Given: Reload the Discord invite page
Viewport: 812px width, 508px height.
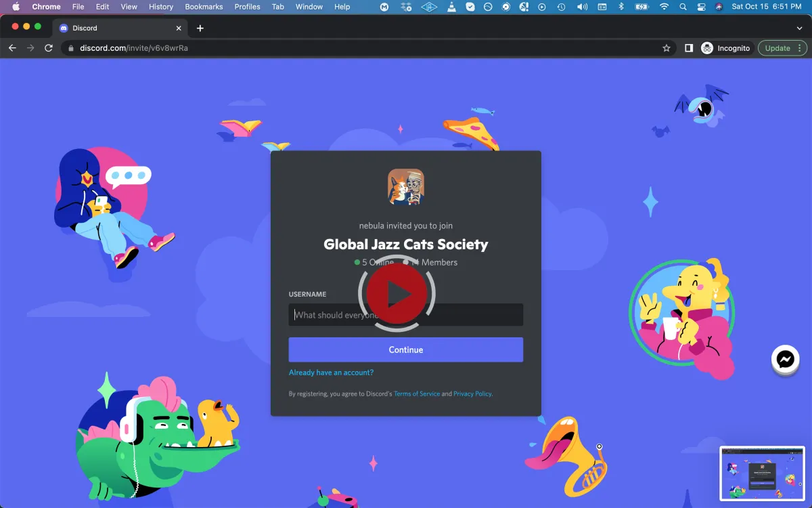Looking at the screenshot, I should tap(49, 48).
